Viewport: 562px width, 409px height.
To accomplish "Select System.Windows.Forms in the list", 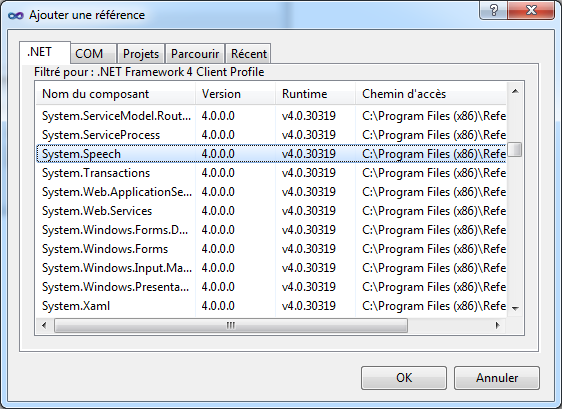I will (x=271, y=249).
